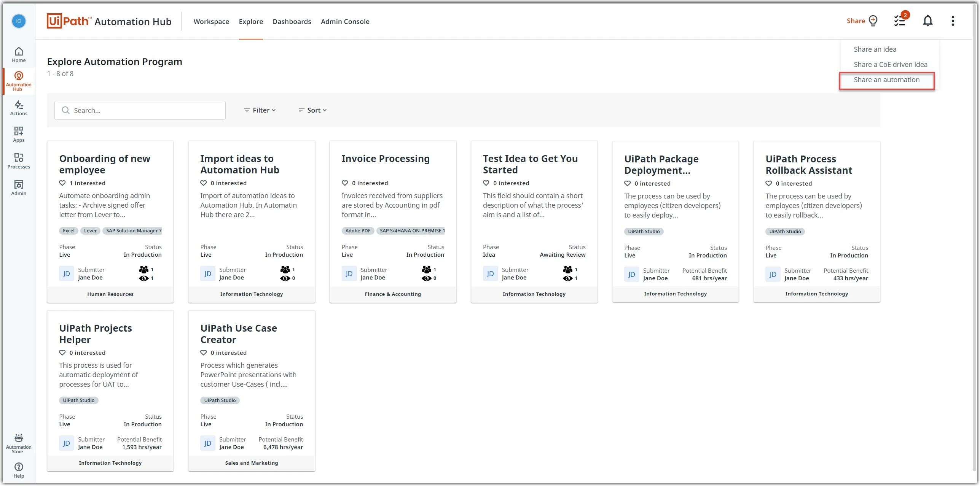
Task: Open the Actions sidebar icon
Action: click(x=19, y=108)
